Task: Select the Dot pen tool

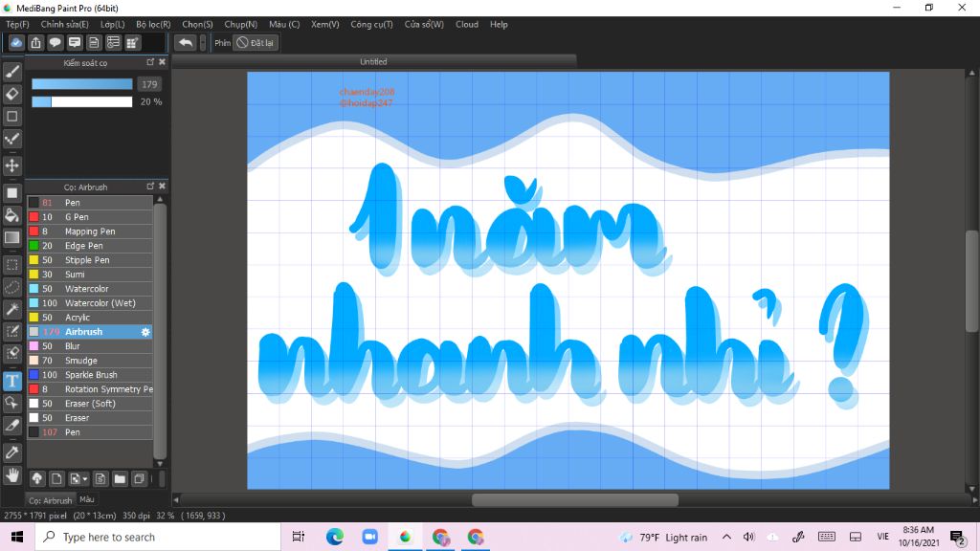Action: pos(11,139)
